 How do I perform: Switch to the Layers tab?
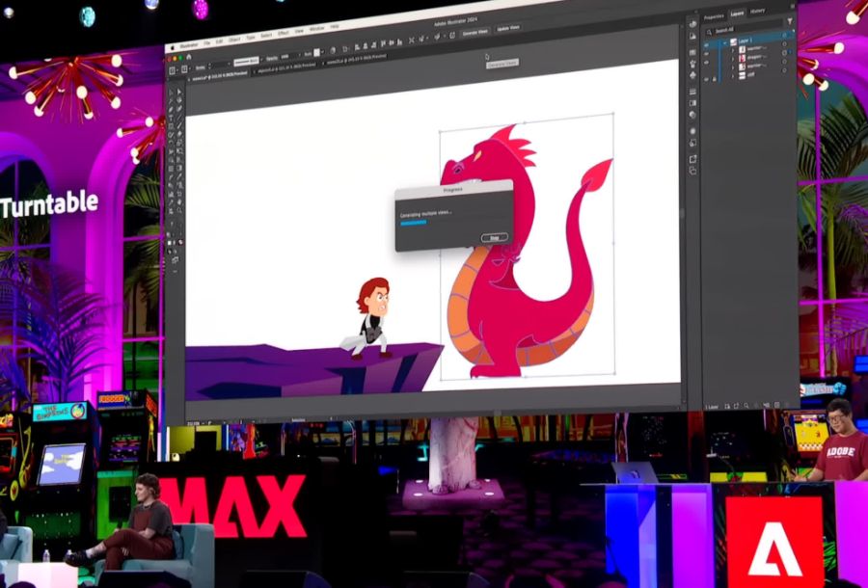[x=737, y=13]
